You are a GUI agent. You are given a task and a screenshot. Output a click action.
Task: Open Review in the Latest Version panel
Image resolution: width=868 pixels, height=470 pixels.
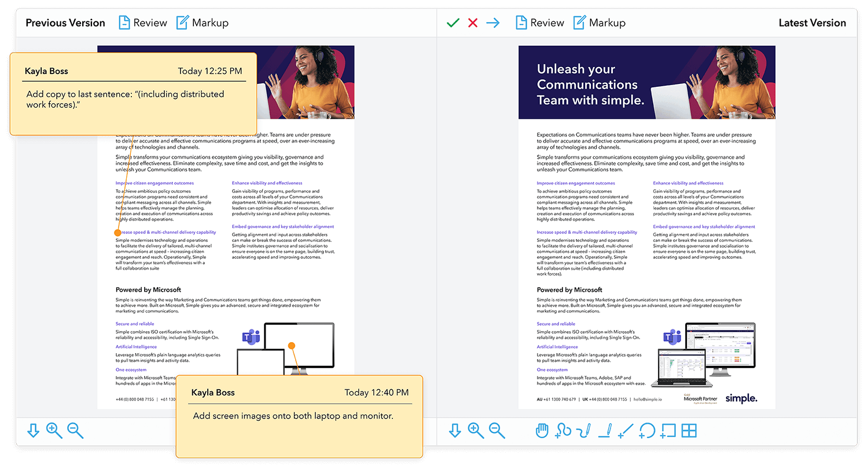tap(540, 23)
